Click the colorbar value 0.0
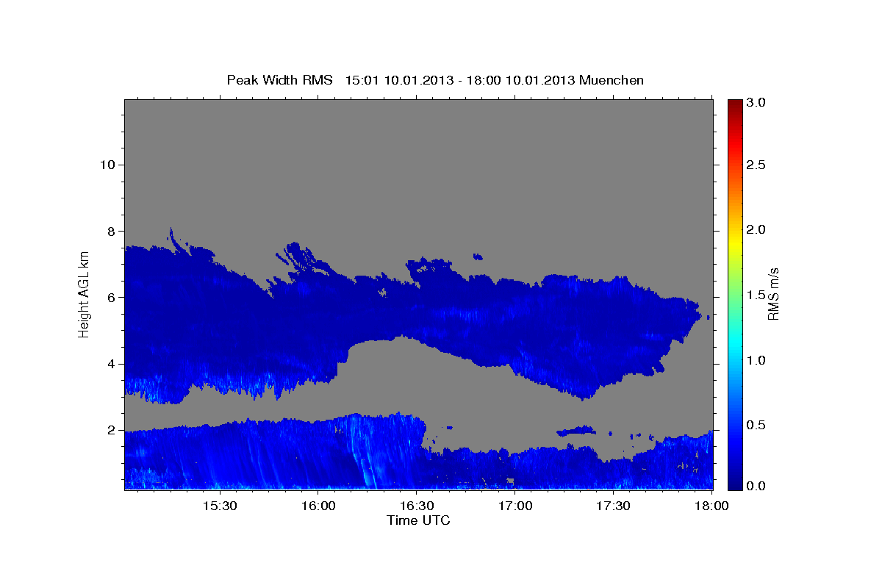 [x=756, y=485]
